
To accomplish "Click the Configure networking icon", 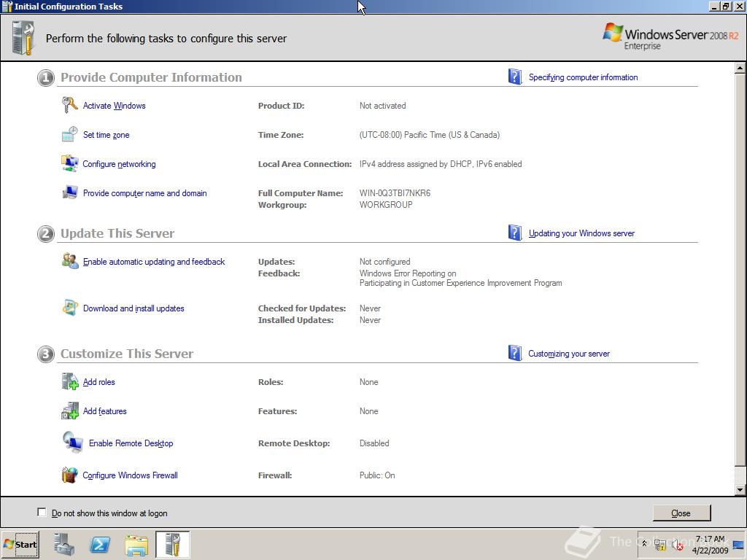I will (x=69, y=164).
